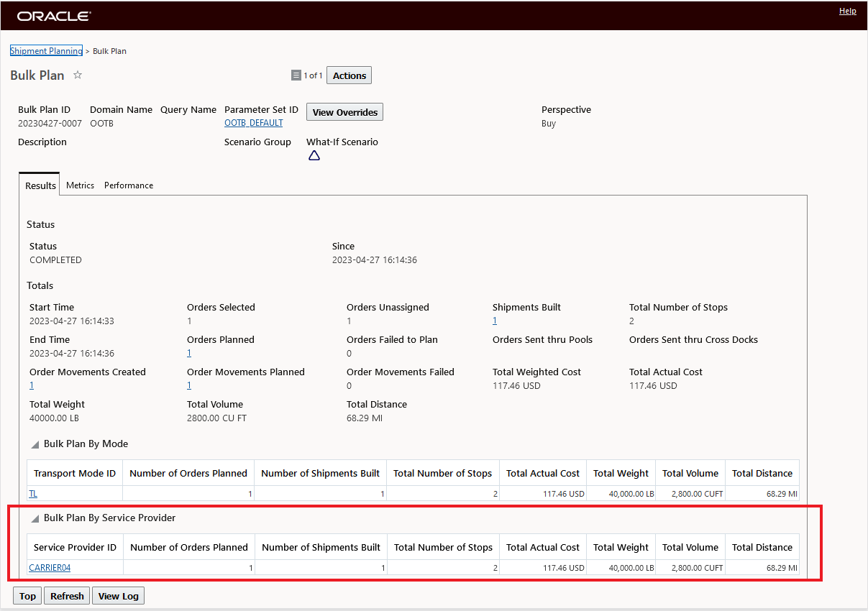The image size is (868, 611).
Task: Open the View Log button
Action: point(119,596)
